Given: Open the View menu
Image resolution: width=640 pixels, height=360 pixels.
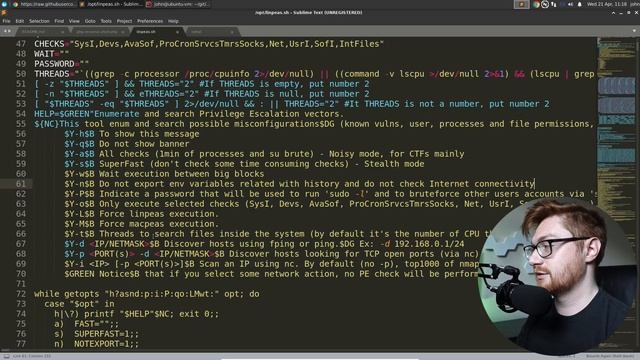Looking at the screenshot, I should (x=74, y=21).
